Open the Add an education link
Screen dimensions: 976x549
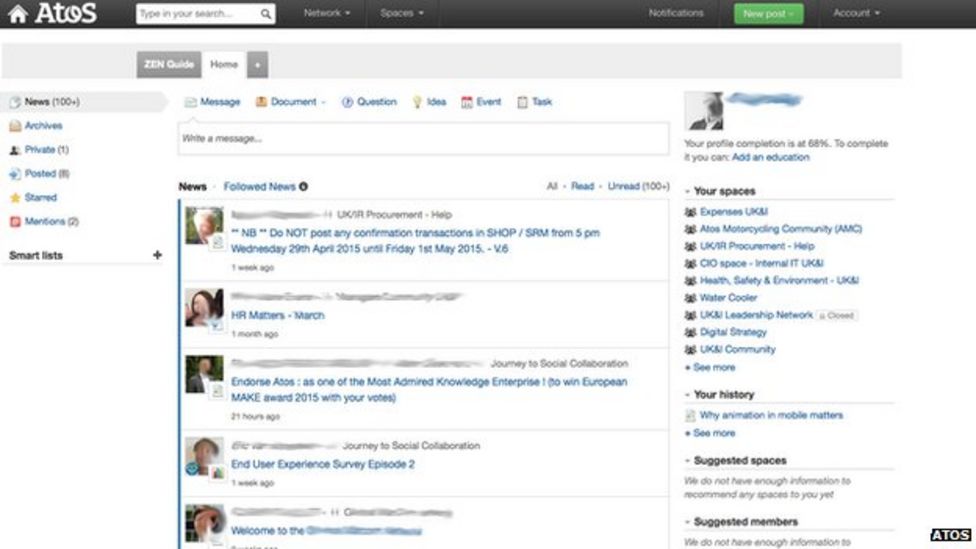tap(770, 158)
